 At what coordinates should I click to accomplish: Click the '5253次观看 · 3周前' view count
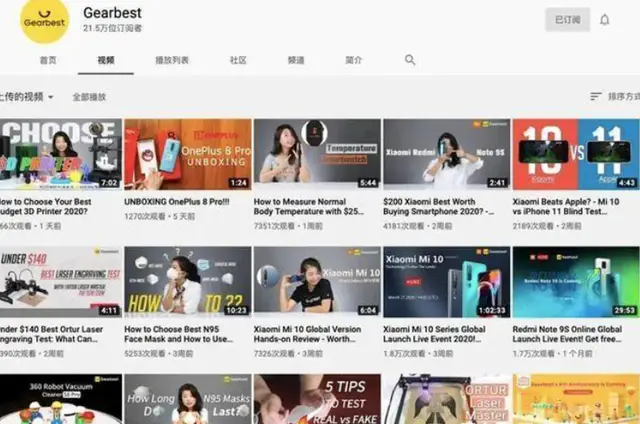pos(159,353)
